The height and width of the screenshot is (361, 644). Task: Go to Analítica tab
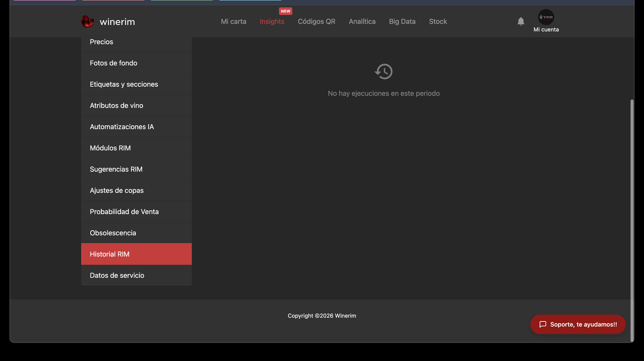(362, 21)
